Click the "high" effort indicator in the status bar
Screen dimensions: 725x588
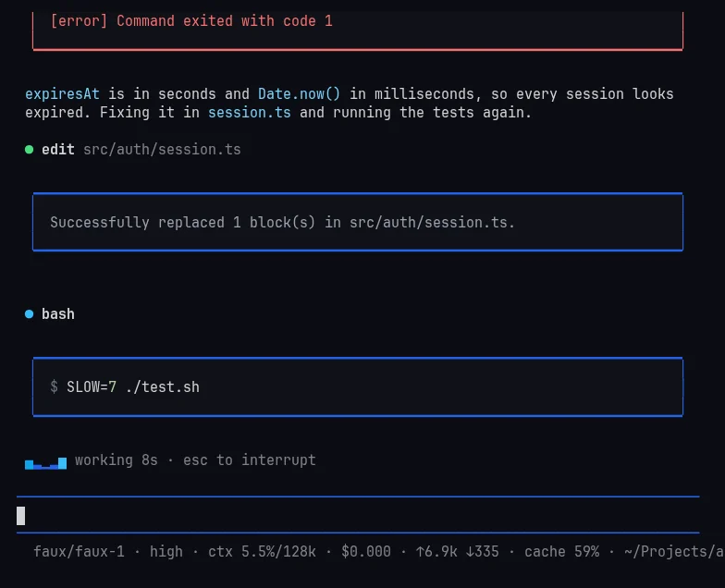[166, 552]
